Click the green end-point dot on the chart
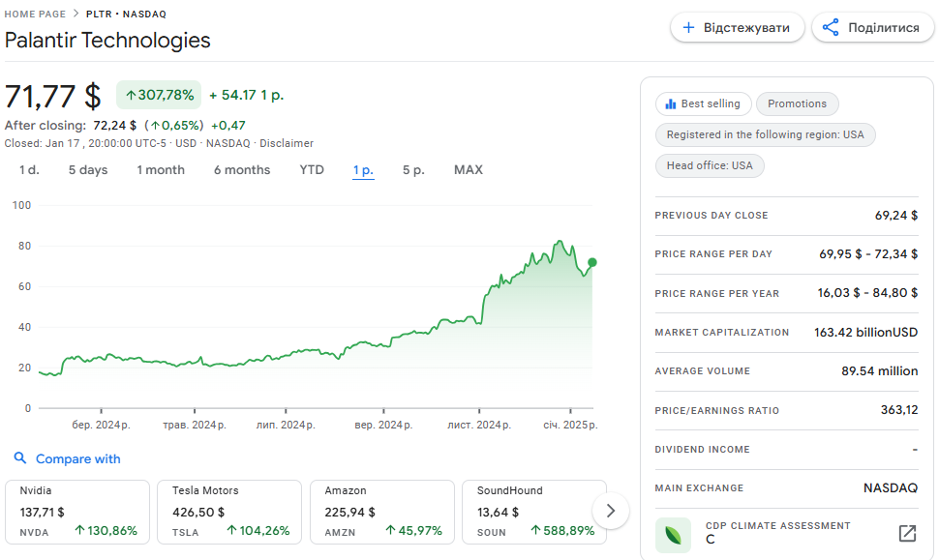The width and height of the screenshot is (939, 560). (592, 262)
